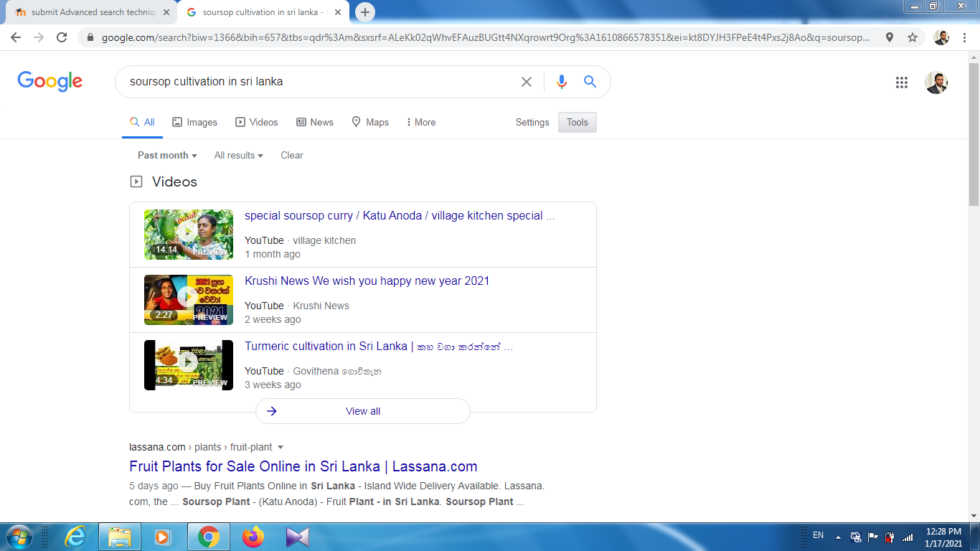Screen dimensions: 980x551
Task: Click the browser address bar
Action: pos(486,37)
